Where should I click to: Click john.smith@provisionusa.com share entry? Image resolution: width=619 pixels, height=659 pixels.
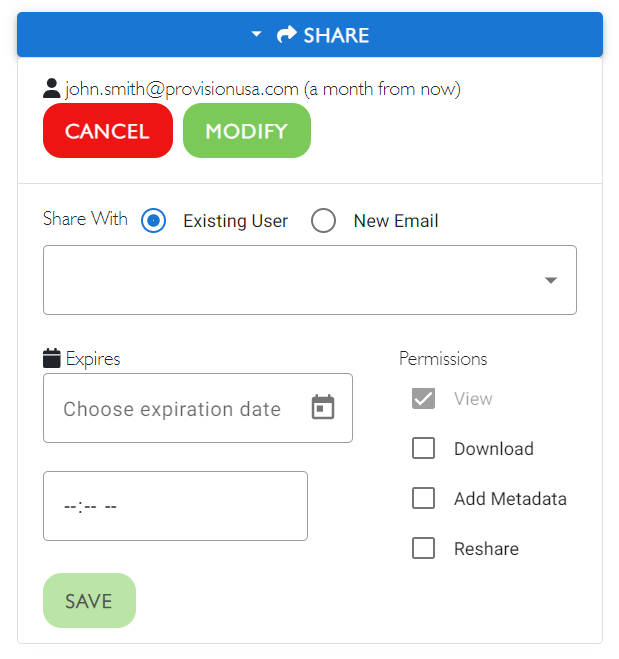263,89
